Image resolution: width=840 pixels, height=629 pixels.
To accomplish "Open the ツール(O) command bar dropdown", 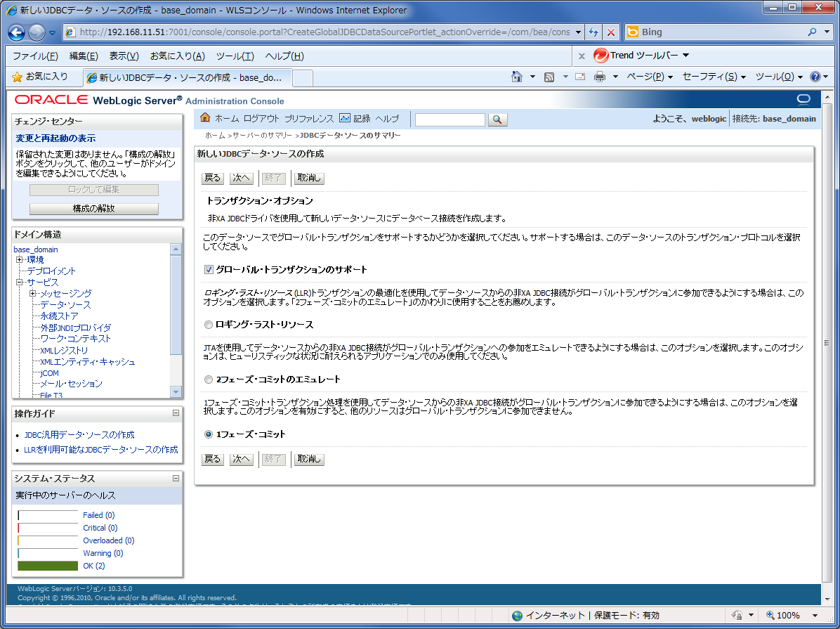I will tap(779, 77).
